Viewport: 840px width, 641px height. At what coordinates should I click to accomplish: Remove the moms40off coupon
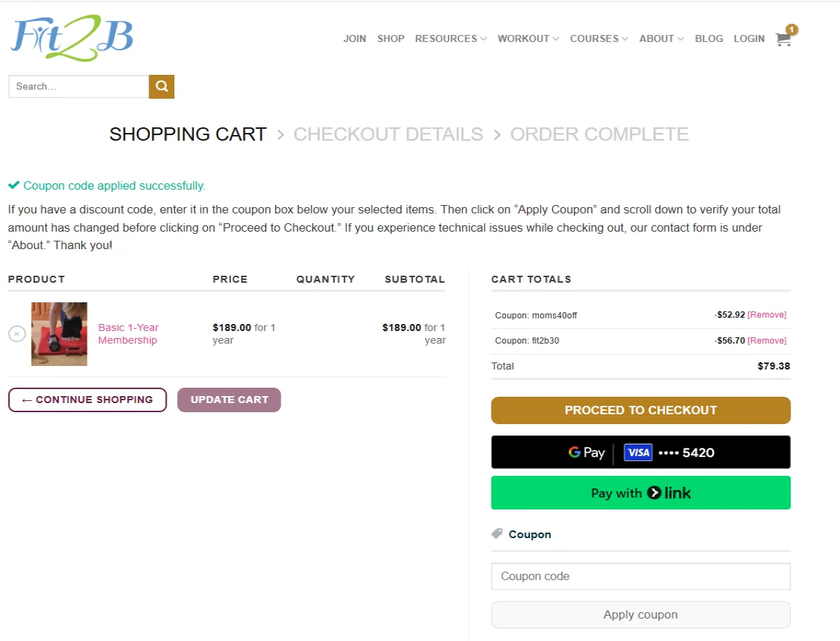766,315
